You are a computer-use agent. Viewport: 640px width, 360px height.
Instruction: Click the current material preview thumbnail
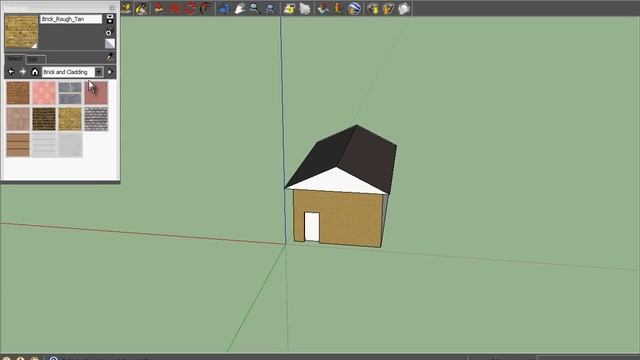tap(21, 32)
